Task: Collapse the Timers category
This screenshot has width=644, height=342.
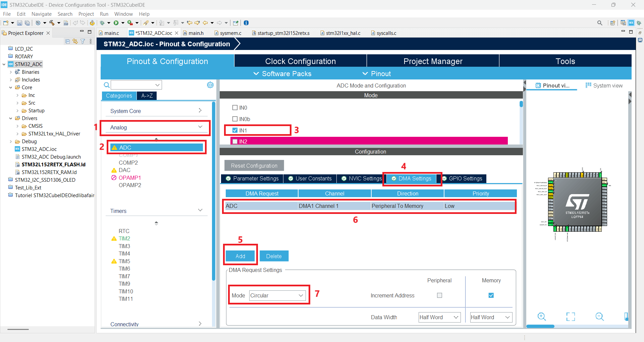Action: (156, 211)
